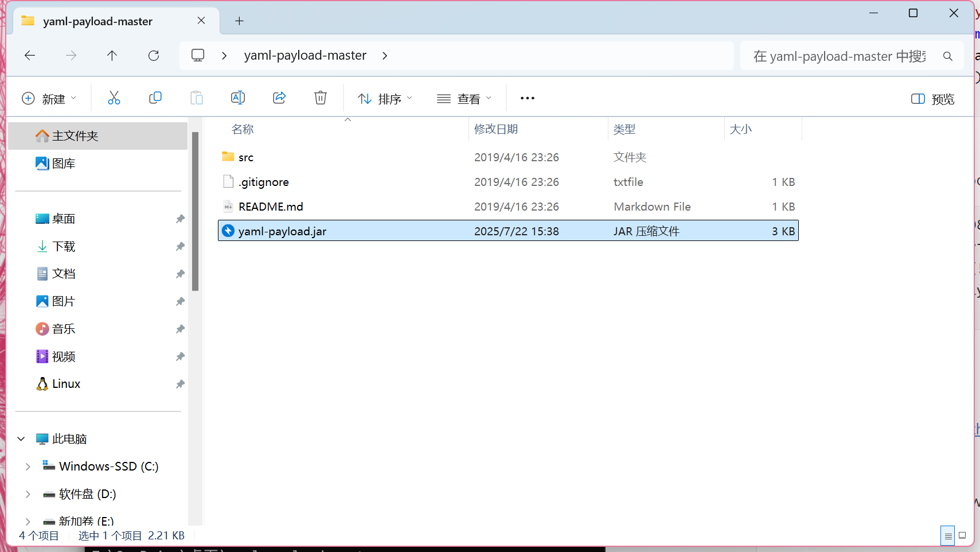
Task: Select 此电脑 in the navigation tree
Action: click(x=69, y=439)
